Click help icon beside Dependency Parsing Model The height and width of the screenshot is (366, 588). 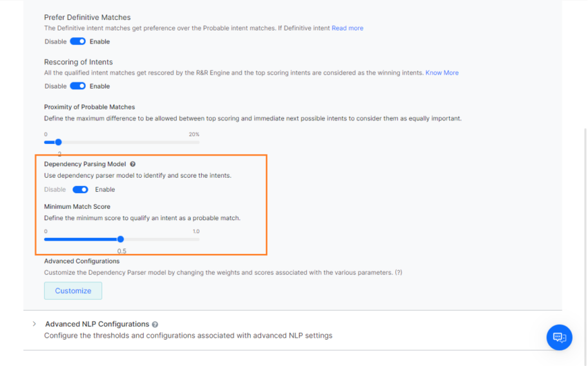click(133, 165)
